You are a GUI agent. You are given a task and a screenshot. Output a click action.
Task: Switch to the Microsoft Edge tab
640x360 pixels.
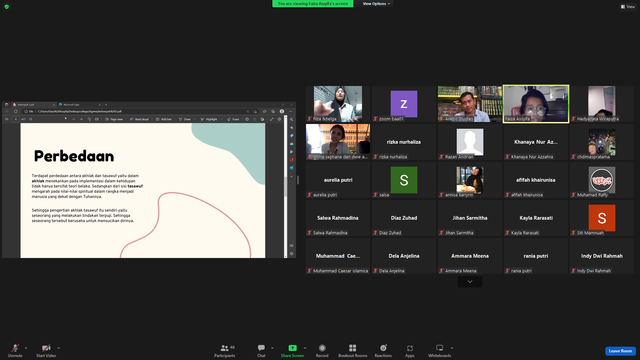click(x=80, y=105)
